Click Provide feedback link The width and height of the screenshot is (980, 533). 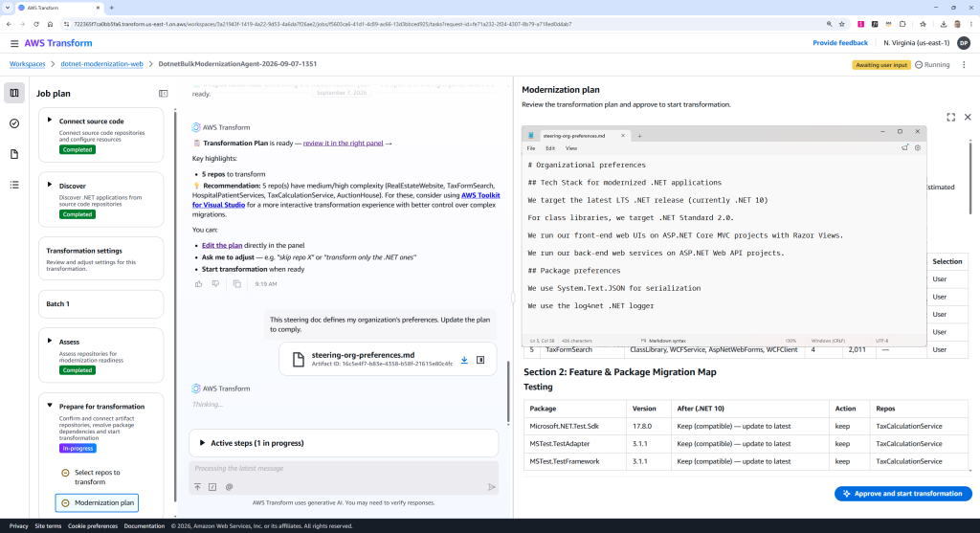tap(840, 43)
